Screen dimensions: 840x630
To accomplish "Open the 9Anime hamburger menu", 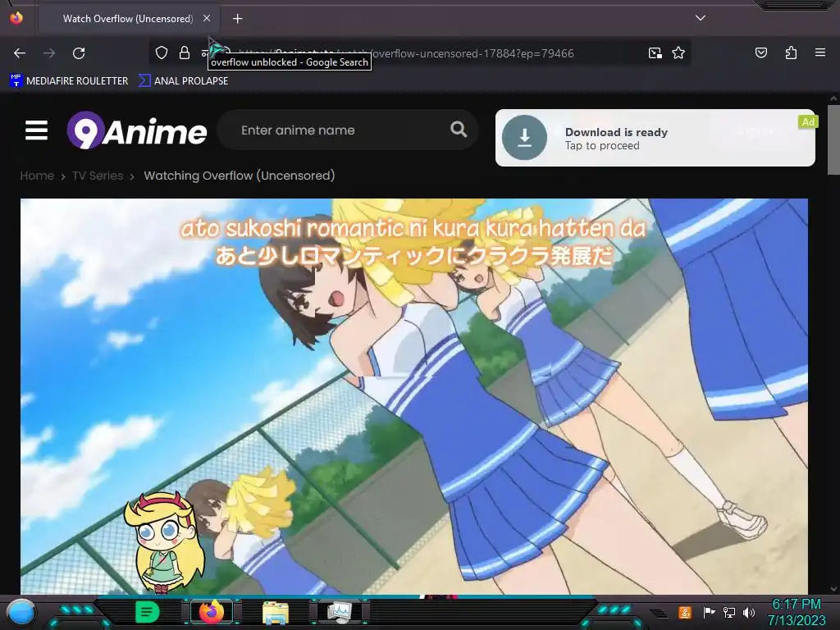I will tap(36, 130).
